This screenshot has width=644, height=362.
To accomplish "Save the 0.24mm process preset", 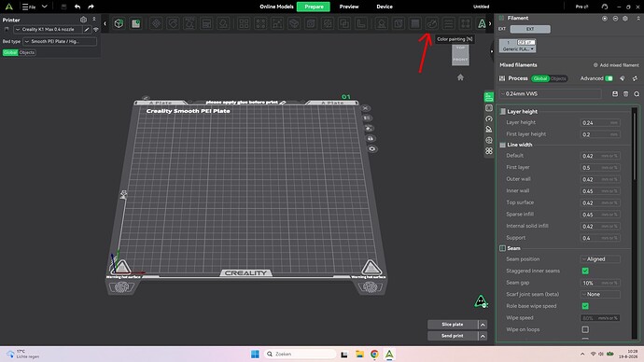I will [615, 94].
